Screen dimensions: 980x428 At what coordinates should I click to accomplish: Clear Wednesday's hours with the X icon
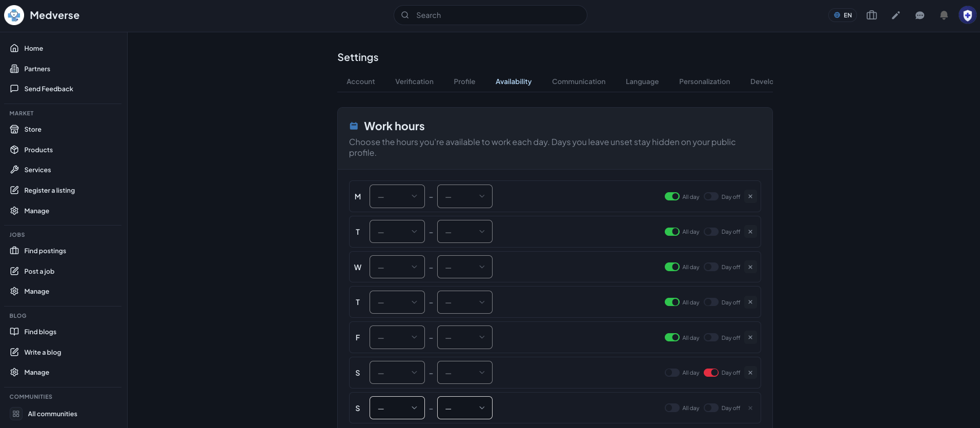point(750,267)
